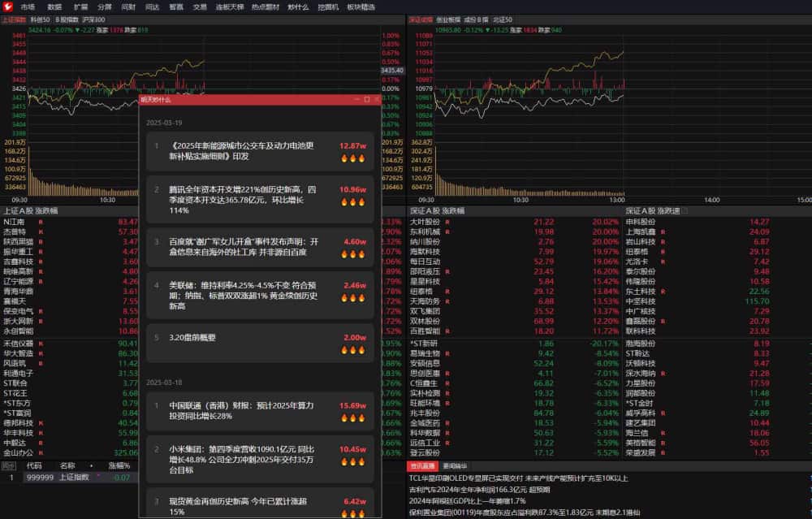
Task: Open the 连板天梯 menu item
Action: point(230,7)
